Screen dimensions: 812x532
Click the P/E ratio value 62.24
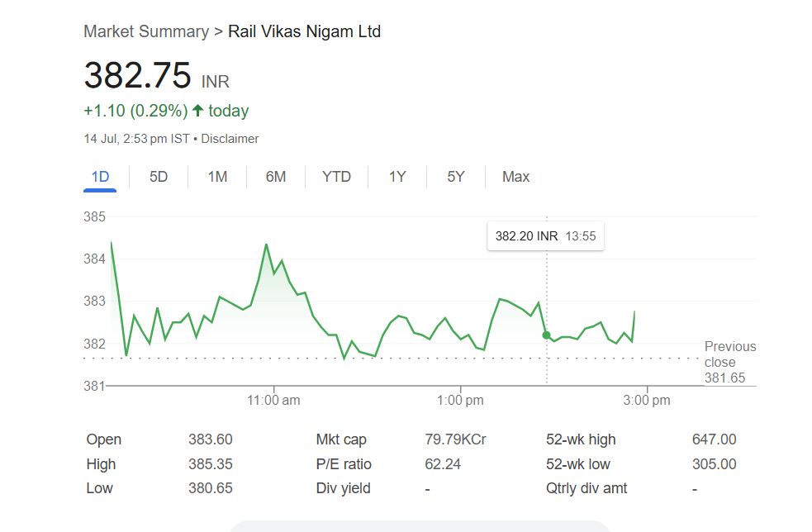tap(443, 464)
